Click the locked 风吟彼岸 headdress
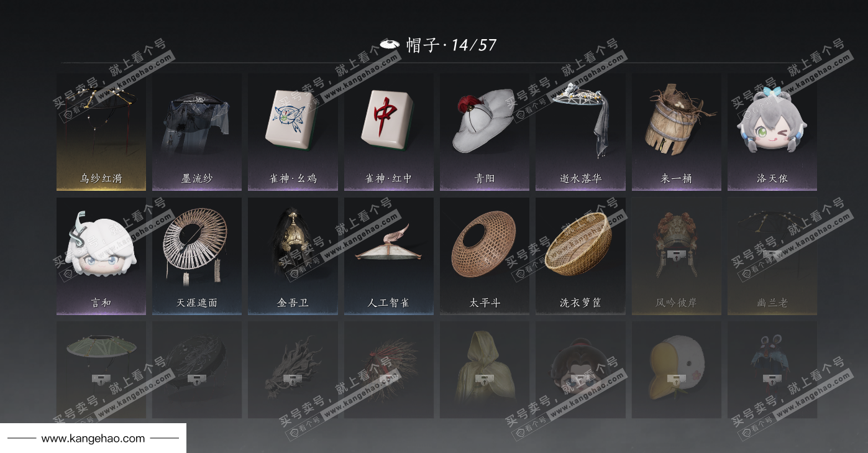This screenshot has height=453, width=868. coord(677,256)
